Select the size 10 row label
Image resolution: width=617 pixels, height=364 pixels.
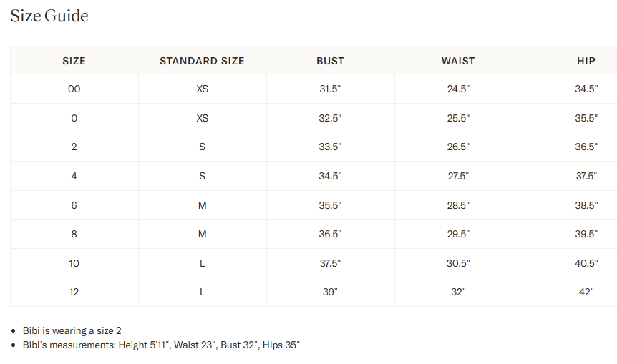(x=74, y=263)
